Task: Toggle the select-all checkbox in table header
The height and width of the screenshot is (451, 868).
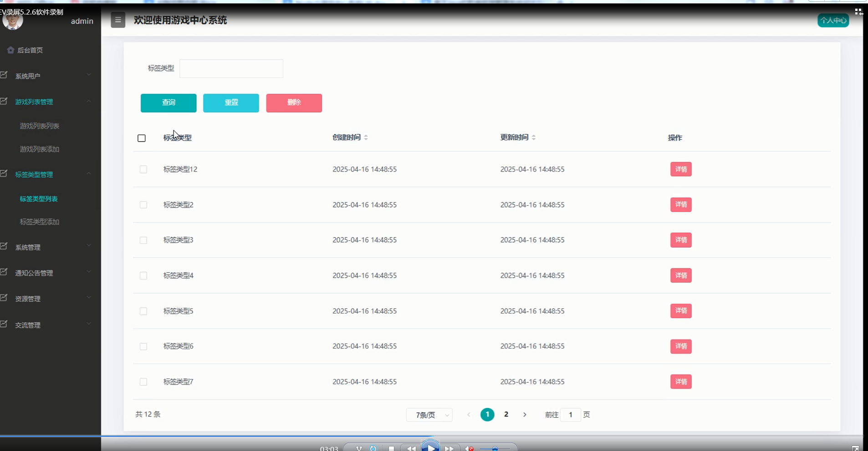Action: (x=142, y=138)
